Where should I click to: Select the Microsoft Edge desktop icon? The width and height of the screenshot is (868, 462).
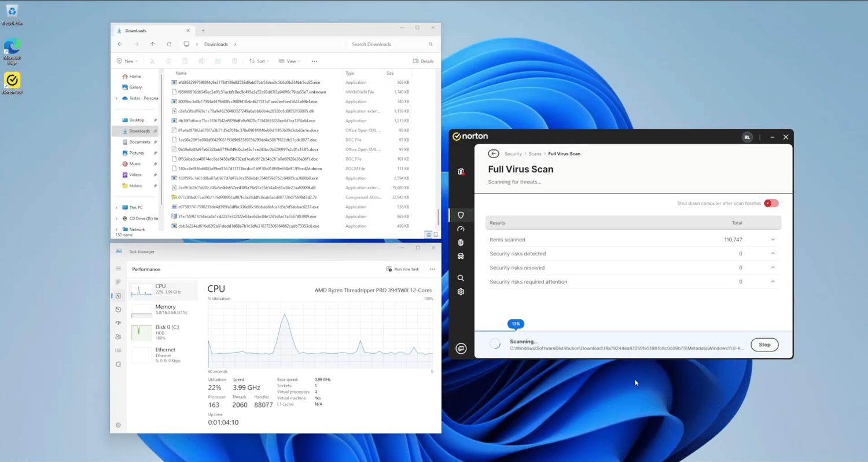click(x=12, y=51)
